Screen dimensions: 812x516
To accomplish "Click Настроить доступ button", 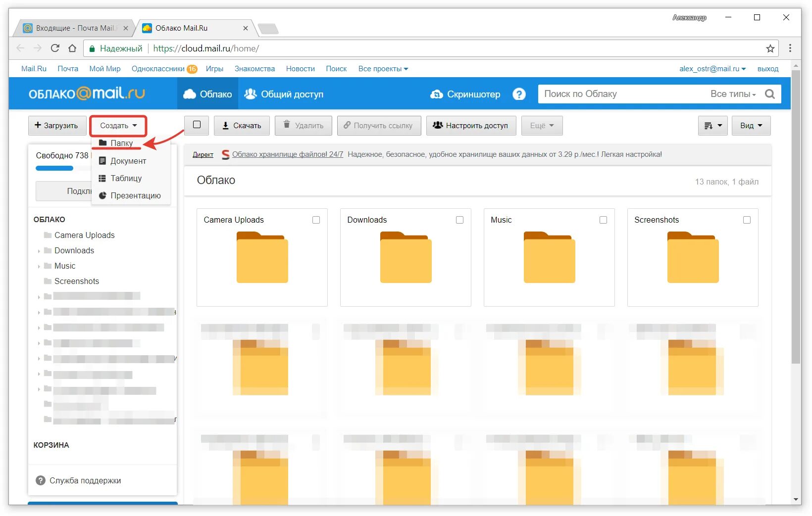I will 471,126.
